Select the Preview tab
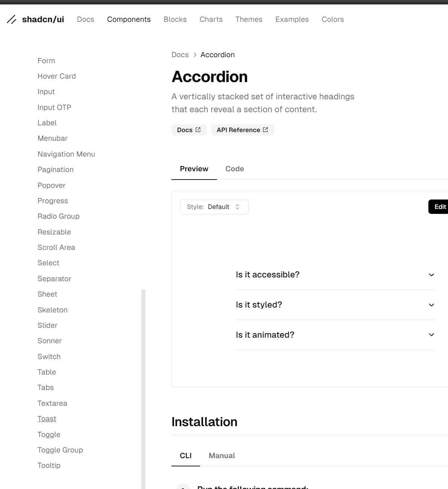The image size is (448, 489). click(194, 169)
